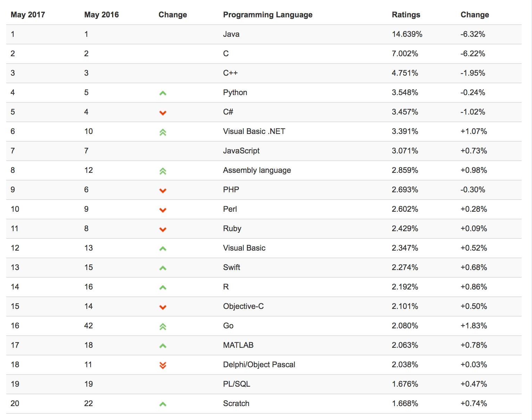Click the red down arrow beside Perl
Screen dimensions: 532x420
click(163, 210)
